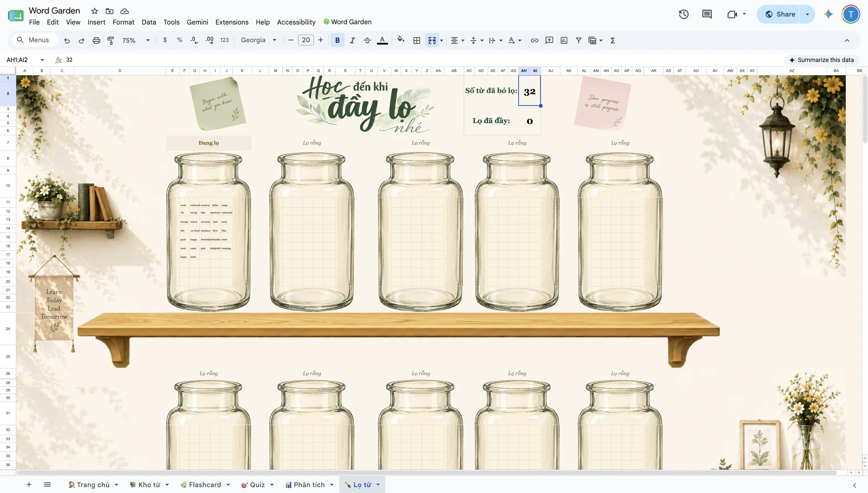868x493 pixels.
Task: Toggle italic formatting
Action: 352,40
